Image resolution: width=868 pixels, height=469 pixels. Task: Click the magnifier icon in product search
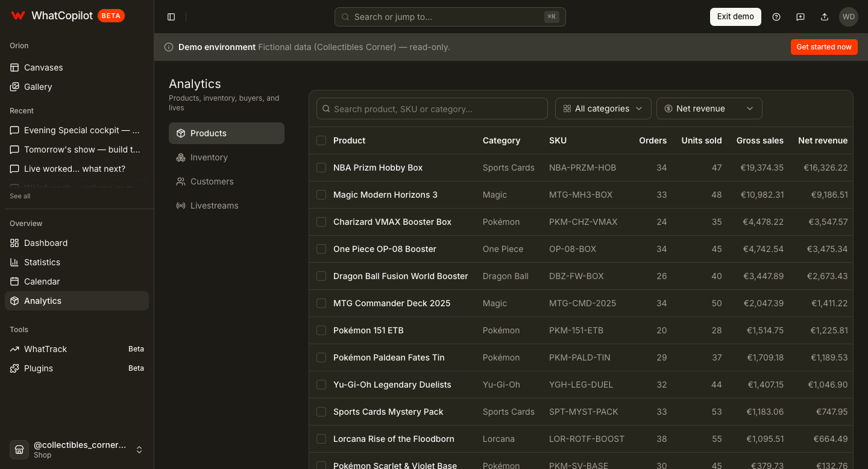[326, 109]
